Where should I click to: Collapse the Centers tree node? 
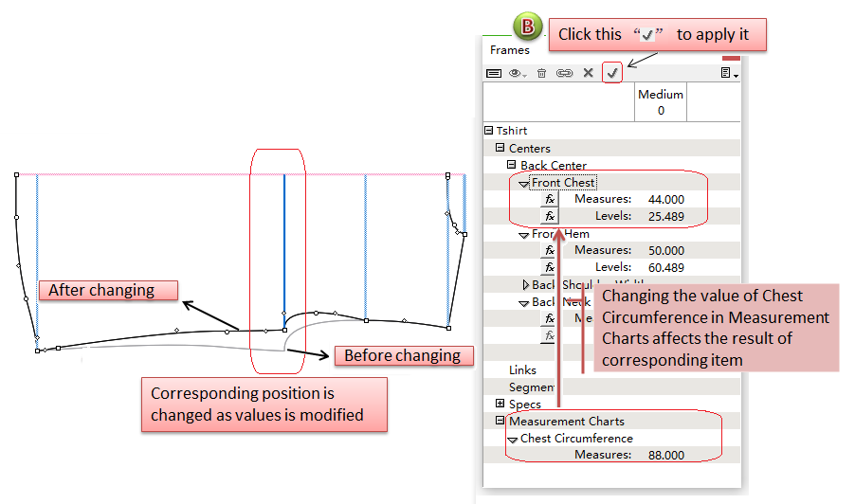tap(500, 148)
